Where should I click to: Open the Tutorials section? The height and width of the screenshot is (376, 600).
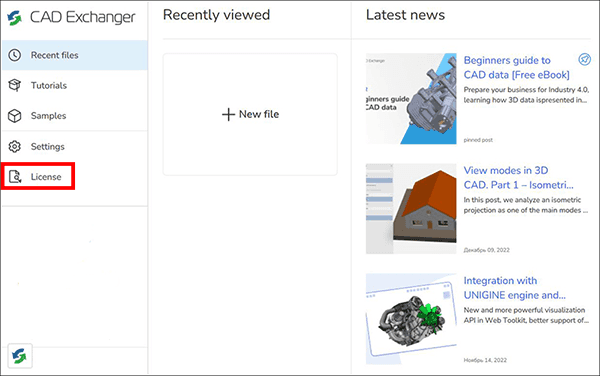pos(75,85)
